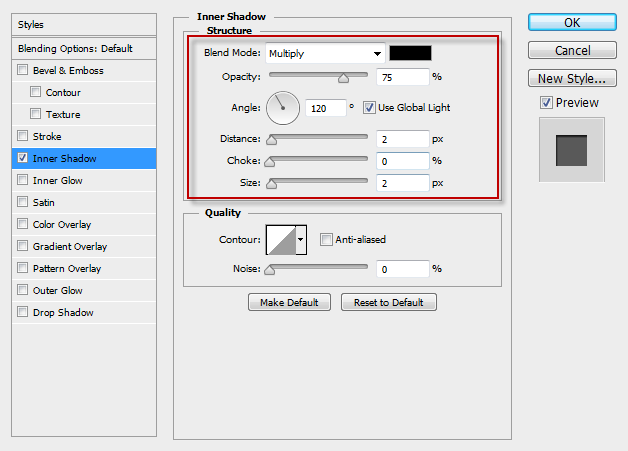The image size is (628, 451).
Task: Tick the Contour sub-option checkbox
Action: pos(36,92)
